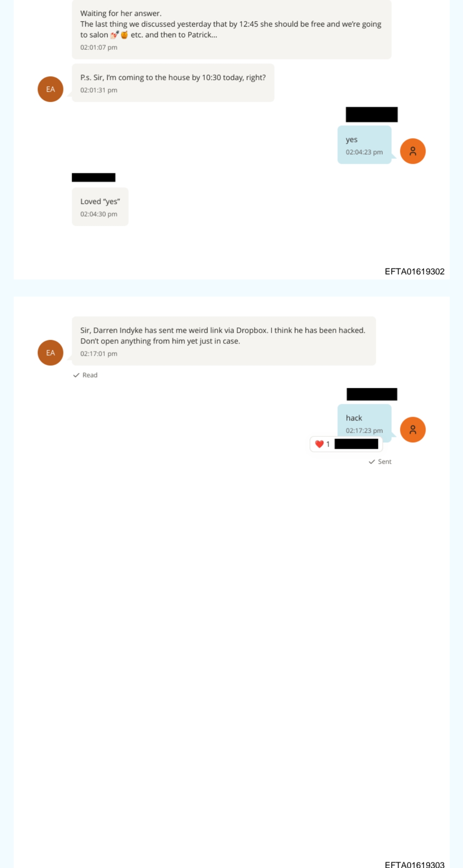Select the Loved "yes" reaction message
This screenshot has width=463, height=868.
point(100,207)
